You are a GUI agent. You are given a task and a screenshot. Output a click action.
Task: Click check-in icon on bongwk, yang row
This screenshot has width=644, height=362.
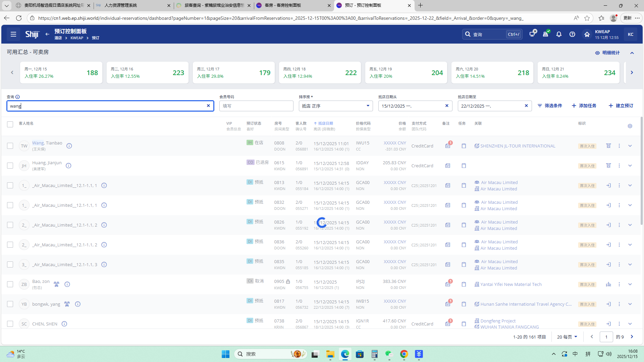(x=608, y=304)
